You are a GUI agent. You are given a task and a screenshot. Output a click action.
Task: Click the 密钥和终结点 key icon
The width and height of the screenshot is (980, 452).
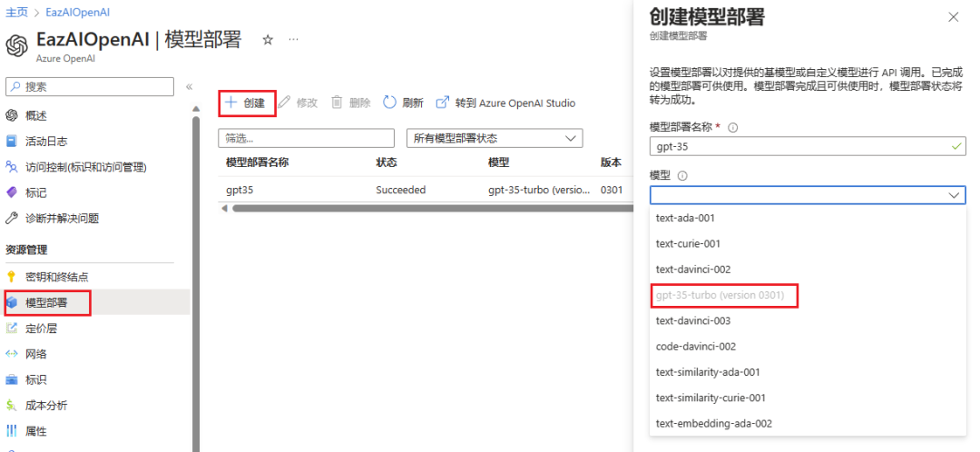11,277
